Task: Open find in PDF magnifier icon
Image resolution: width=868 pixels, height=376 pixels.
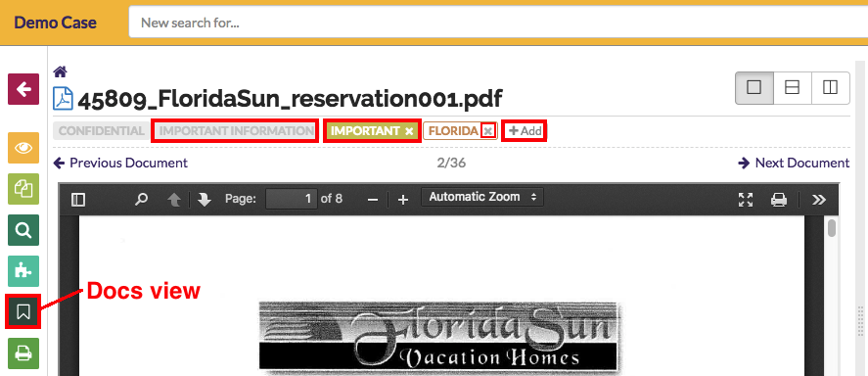Action: click(x=142, y=199)
